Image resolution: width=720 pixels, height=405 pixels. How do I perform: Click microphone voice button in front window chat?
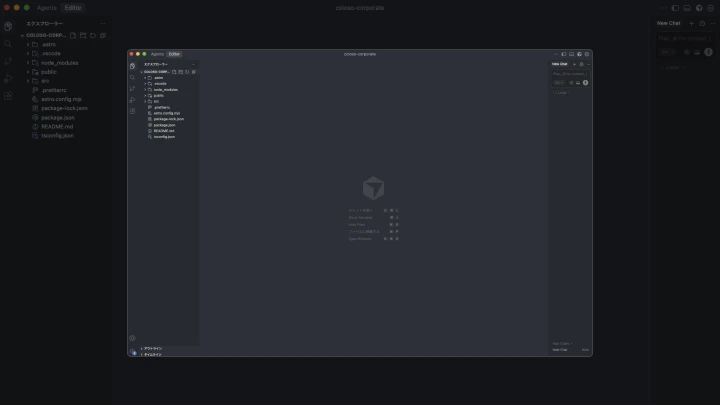[x=585, y=83]
